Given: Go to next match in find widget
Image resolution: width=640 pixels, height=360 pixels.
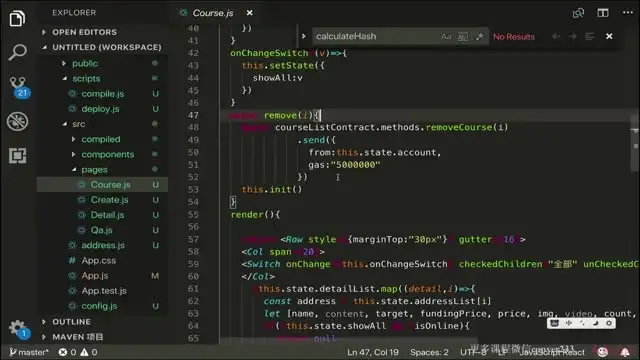Looking at the screenshot, I should [572, 36].
